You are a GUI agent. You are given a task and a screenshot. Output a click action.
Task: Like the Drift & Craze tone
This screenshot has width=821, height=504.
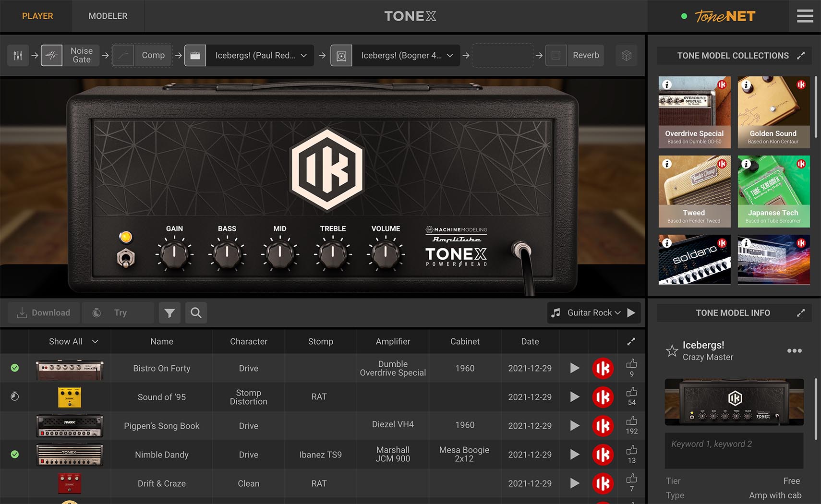click(x=632, y=479)
